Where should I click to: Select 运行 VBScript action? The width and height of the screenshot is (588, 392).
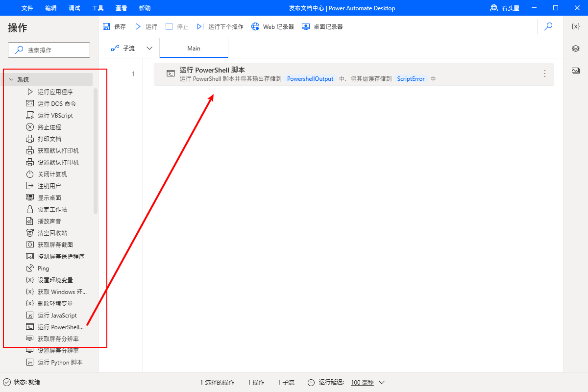point(50,115)
